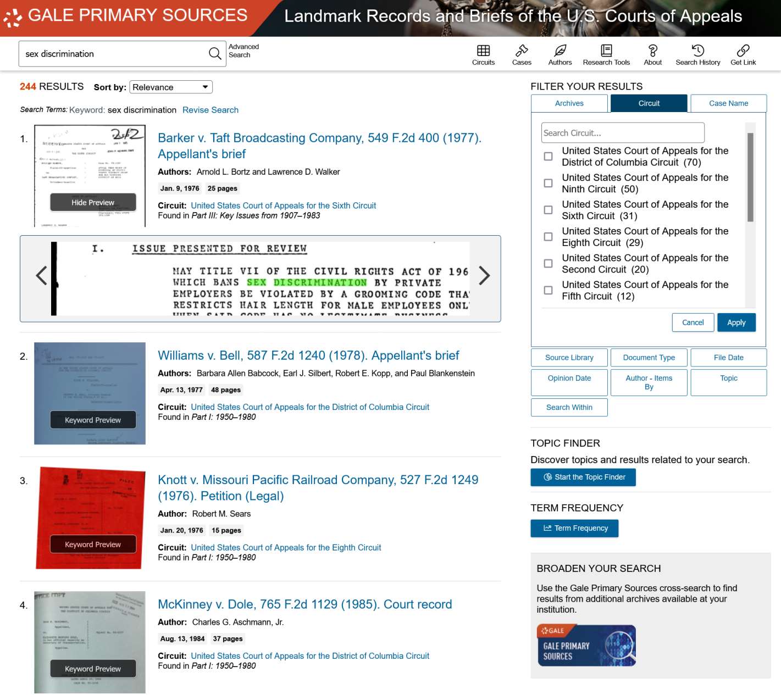Click Revise Search link
Viewport: 781px width, 700px height.
click(211, 110)
